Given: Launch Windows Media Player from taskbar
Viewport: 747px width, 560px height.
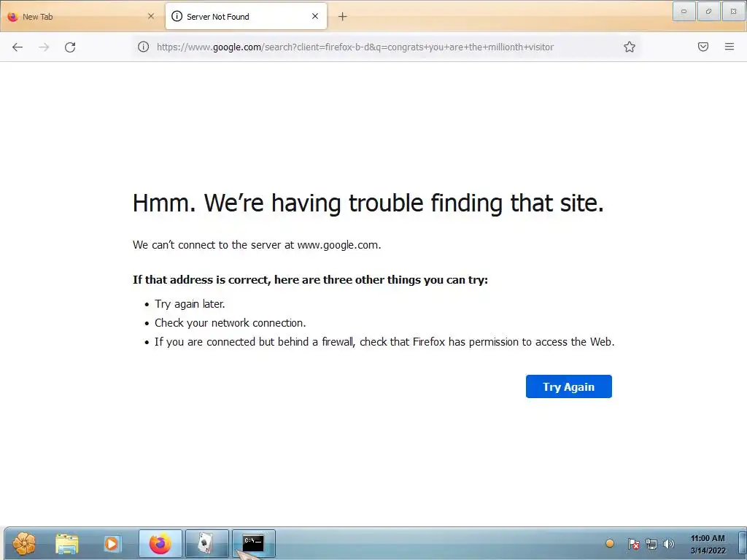Looking at the screenshot, I should pyautogui.click(x=112, y=543).
